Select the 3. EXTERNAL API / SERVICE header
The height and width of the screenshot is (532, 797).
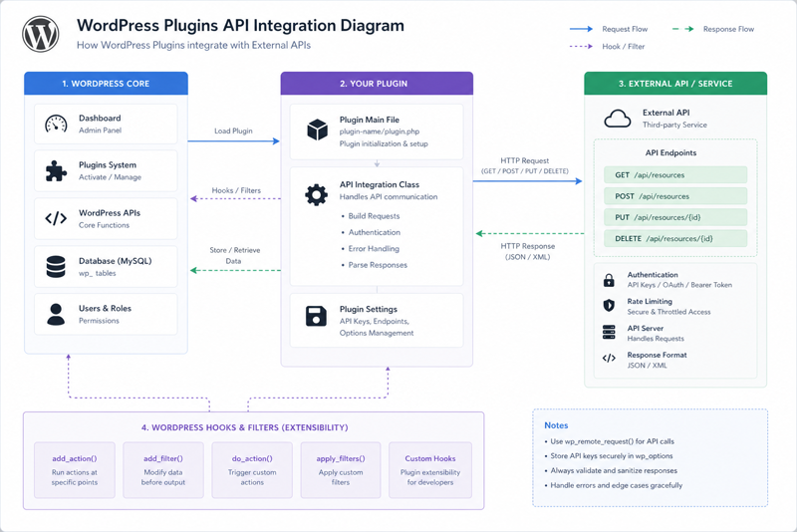click(675, 84)
